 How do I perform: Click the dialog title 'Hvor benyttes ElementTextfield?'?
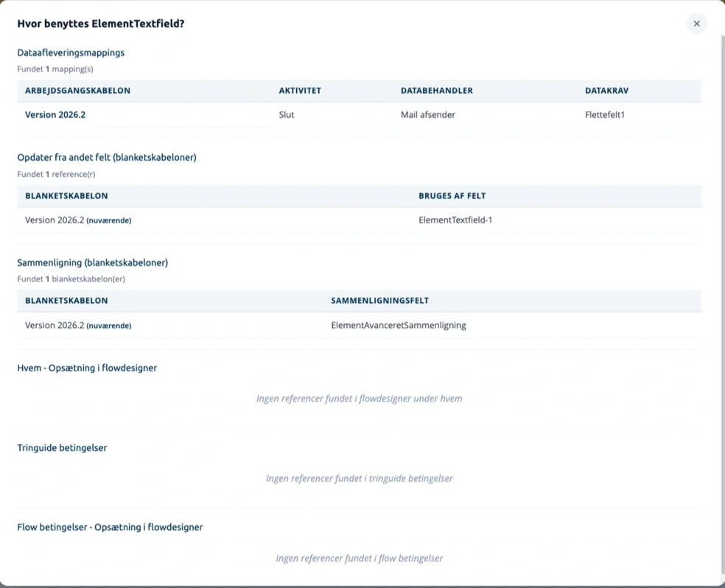(101, 24)
